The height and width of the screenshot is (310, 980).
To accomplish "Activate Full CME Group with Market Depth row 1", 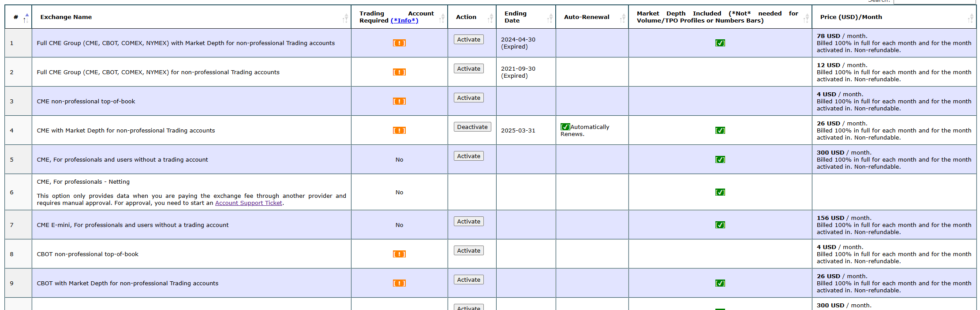I will tap(468, 39).
